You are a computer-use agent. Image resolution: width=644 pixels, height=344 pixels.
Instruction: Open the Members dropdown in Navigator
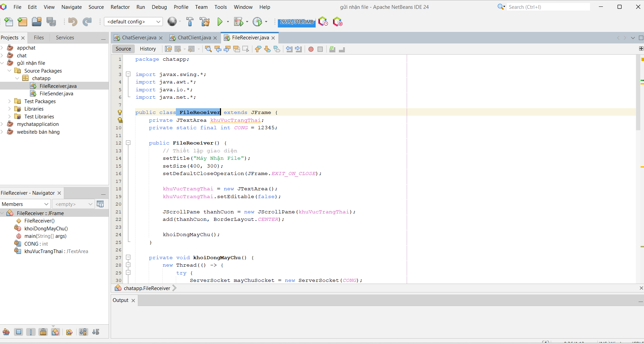pyautogui.click(x=25, y=204)
